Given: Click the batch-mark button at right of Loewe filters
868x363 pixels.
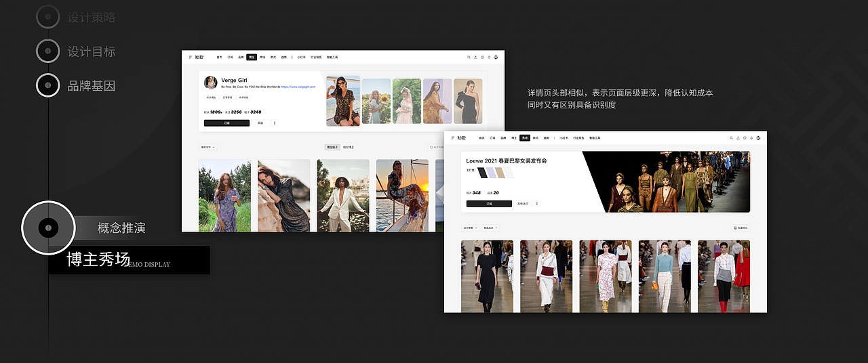Looking at the screenshot, I should pos(741,228).
